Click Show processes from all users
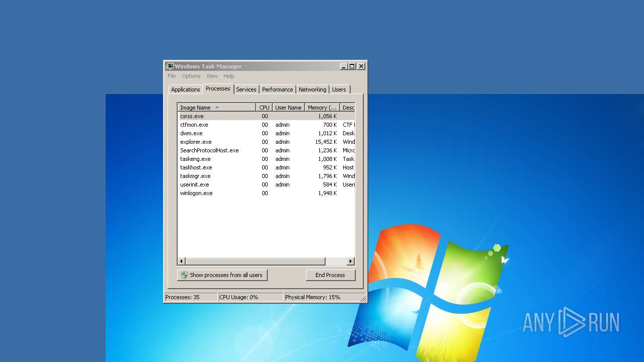The height and width of the screenshot is (362, 644). click(x=222, y=275)
